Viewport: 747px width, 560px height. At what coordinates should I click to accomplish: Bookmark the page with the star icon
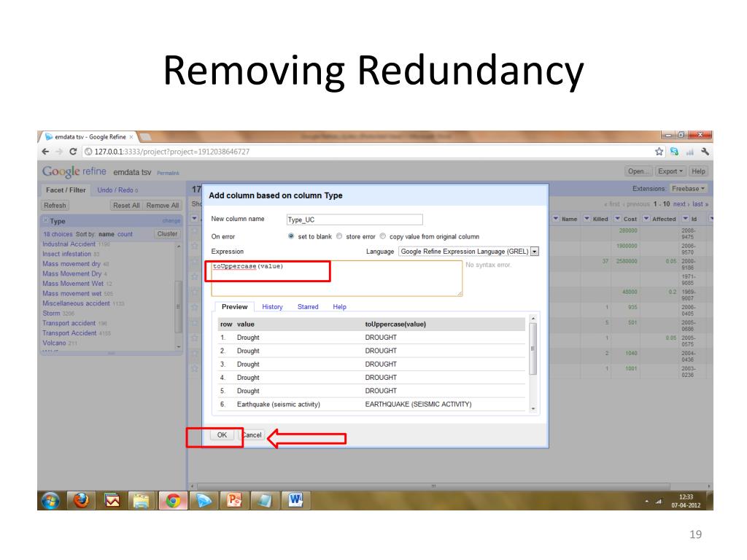tap(659, 152)
